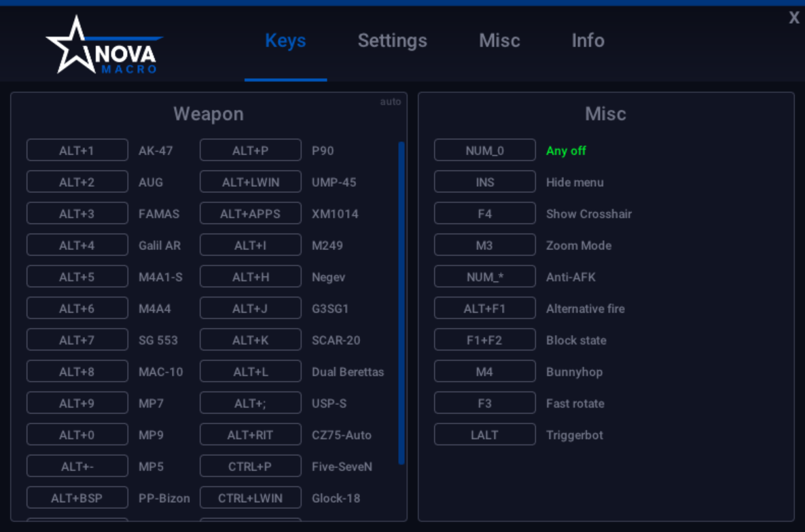Image resolution: width=805 pixels, height=532 pixels.
Task: Click the ALT+P keybind for P90
Action: point(250,149)
